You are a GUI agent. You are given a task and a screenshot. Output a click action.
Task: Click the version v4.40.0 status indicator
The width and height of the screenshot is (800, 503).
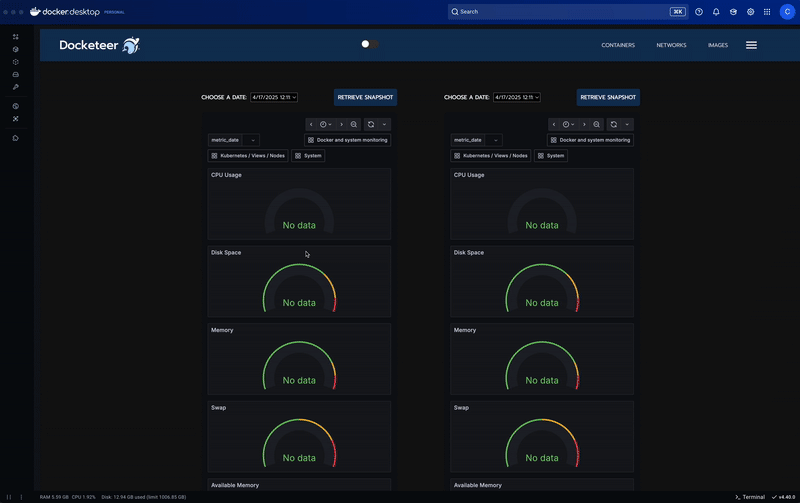[783, 497]
